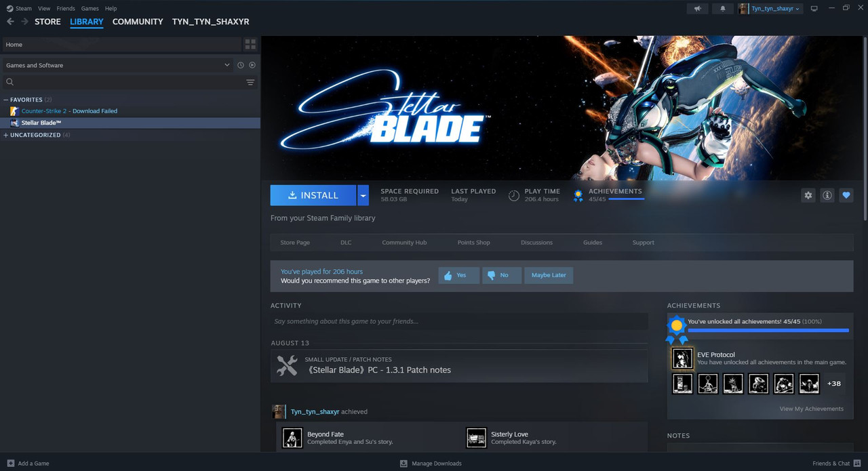Screen dimensions: 868x471
Task: Open Support
Action: (x=644, y=243)
